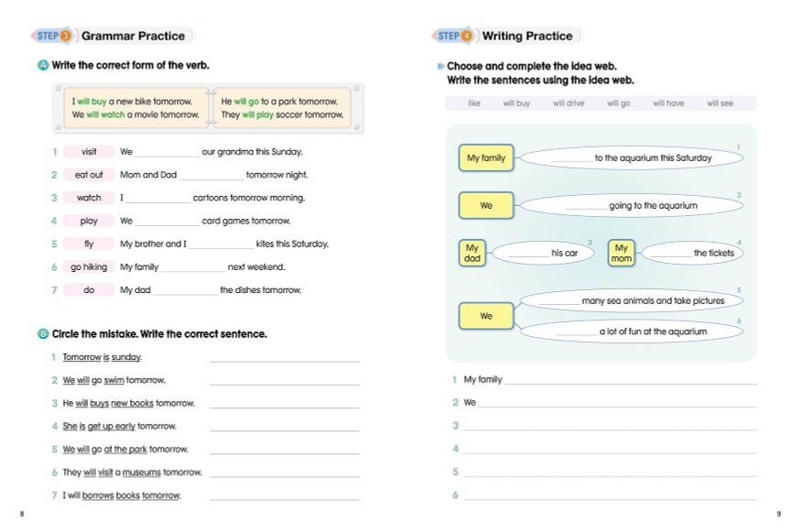The width and height of the screenshot is (802, 532).
Task: Select the yellow "My mom" box
Action: (622, 253)
